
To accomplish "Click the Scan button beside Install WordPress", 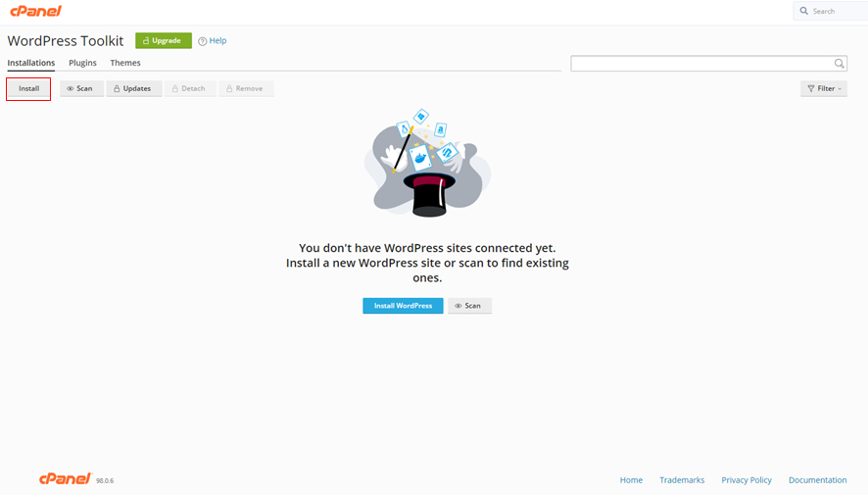I will [x=469, y=306].
